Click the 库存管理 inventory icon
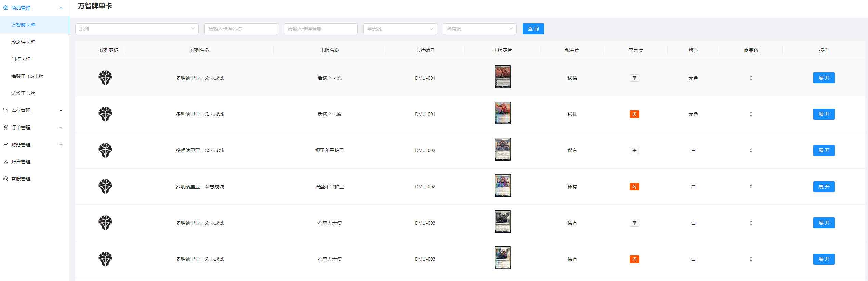 (6, 110)
